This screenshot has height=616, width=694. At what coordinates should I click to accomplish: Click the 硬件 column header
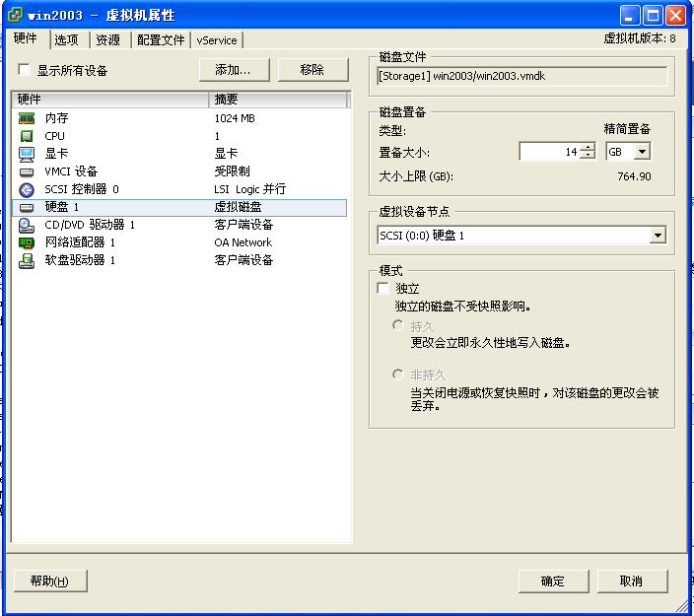(110, 100)
